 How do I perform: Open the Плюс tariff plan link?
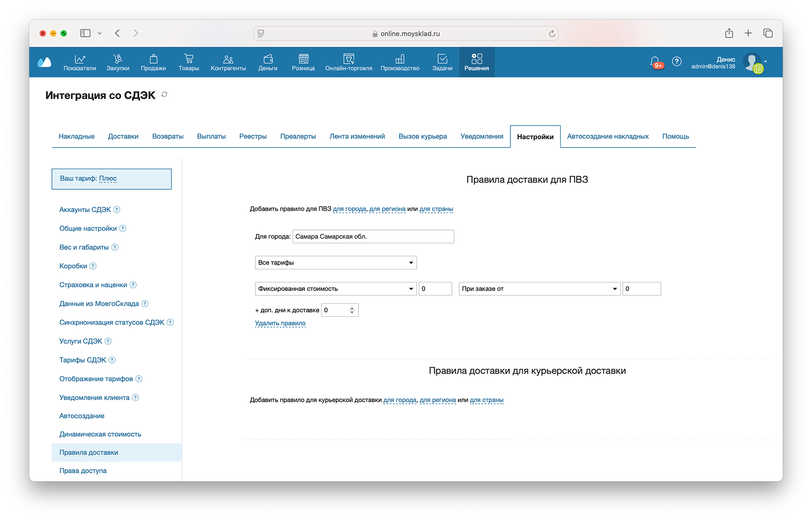click(x=108, y=178)
